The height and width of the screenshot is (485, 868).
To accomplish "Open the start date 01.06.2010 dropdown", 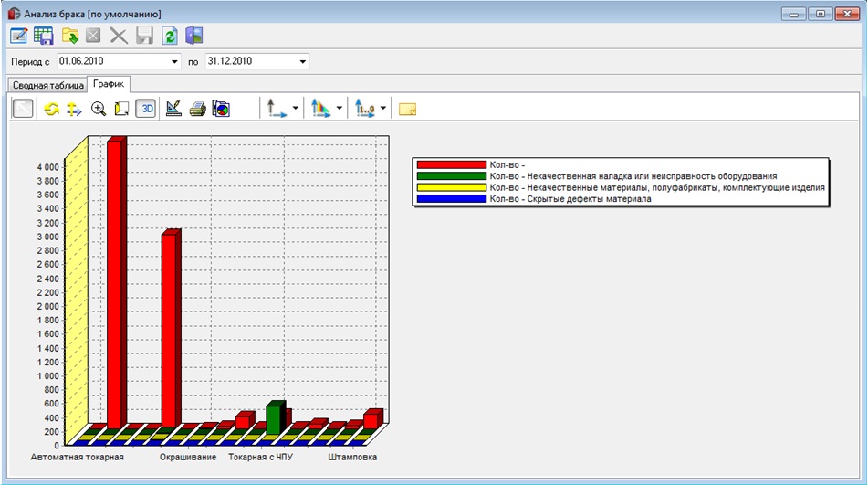I will 175,61.
